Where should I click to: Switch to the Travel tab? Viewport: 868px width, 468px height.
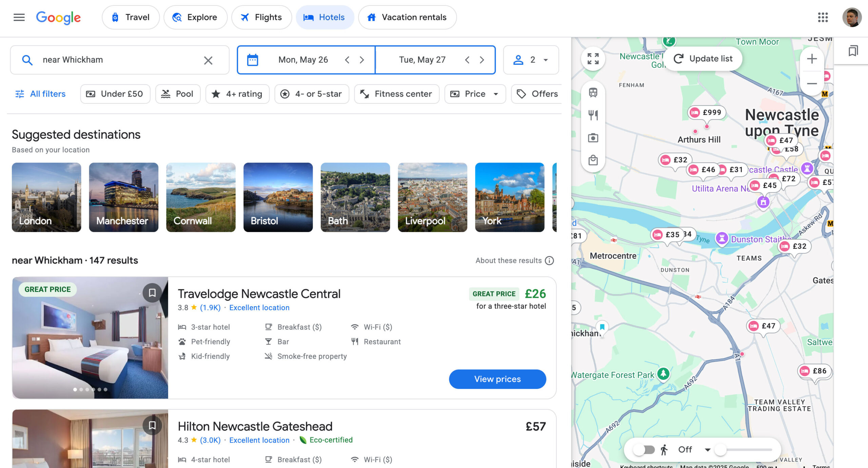click(131, 17)
